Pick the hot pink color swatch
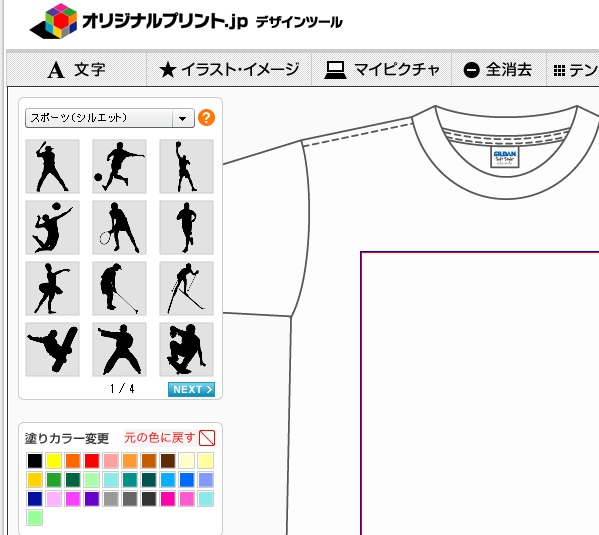This screenshot has width=599, height=535. (x=168, y=499)
